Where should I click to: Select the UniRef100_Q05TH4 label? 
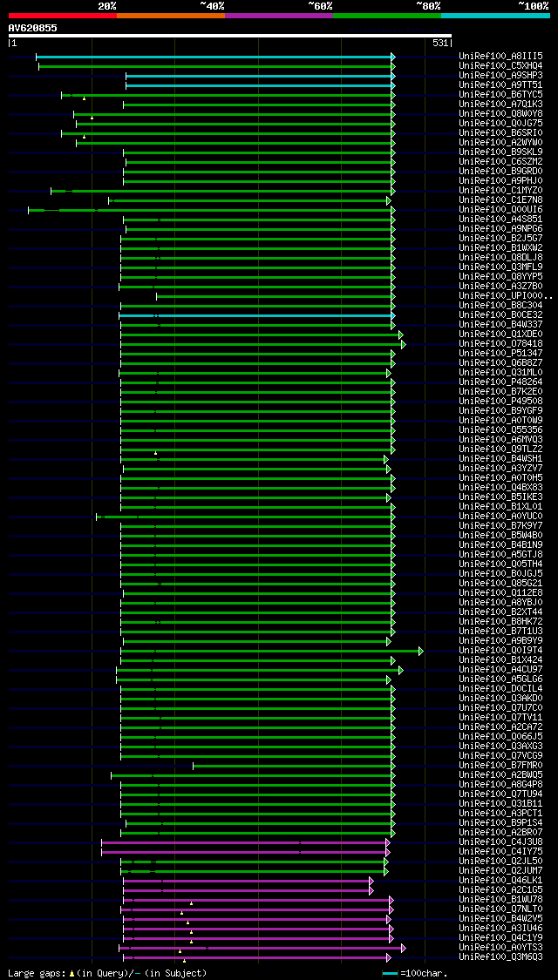click(500, 564)
